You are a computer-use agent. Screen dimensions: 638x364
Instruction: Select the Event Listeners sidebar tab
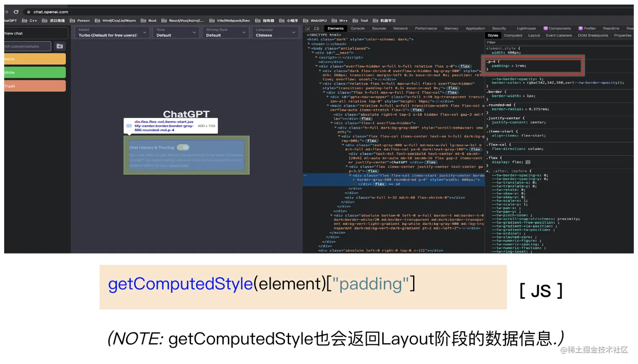[x=559, y=35]
